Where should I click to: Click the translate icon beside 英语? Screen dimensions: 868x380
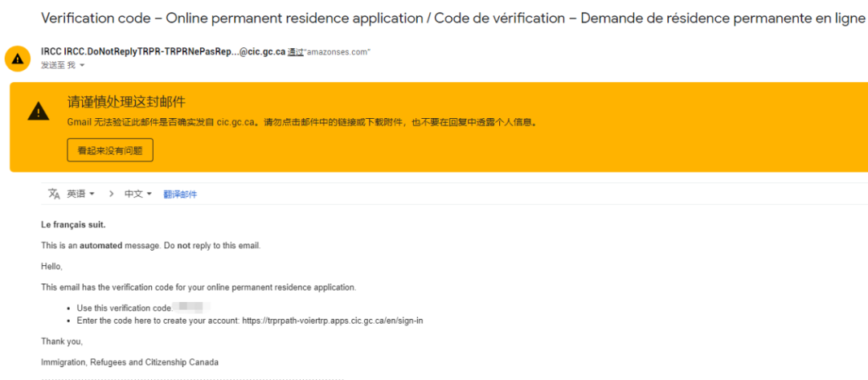pyautogui.click(x=54, y=194)
